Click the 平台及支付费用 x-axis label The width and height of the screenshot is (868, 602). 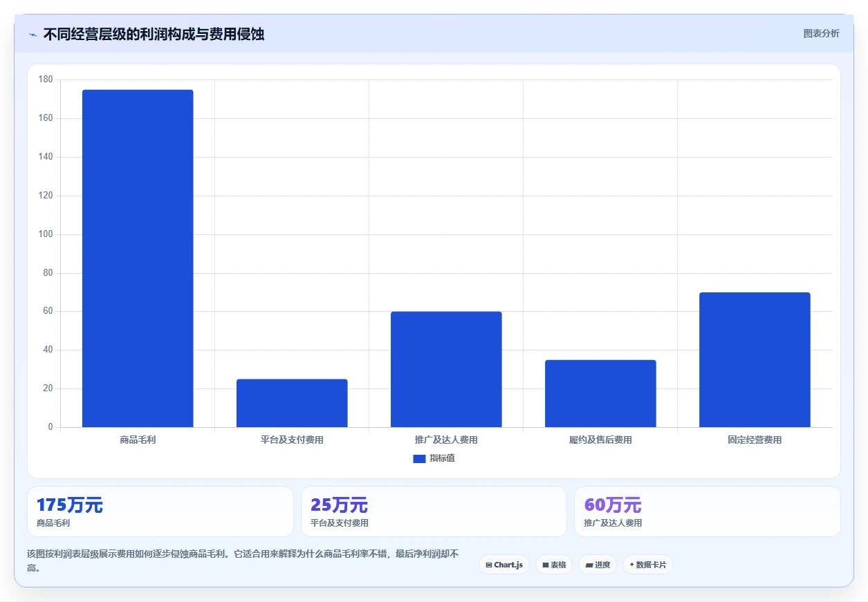click(x=292, y=440)
